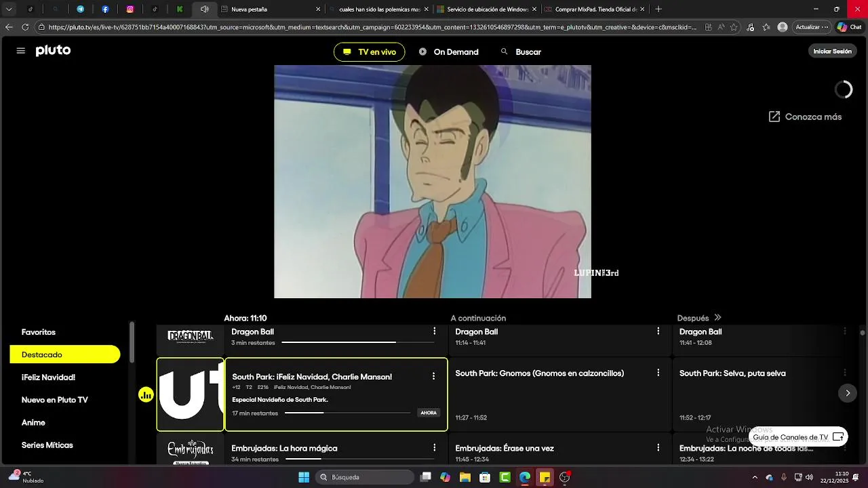Open options for Embrujadas: Érase una vez
868x488 pixels.
(x=658, y=448)
